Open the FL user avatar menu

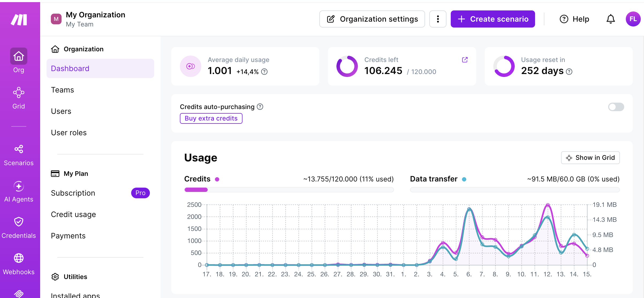(x=633, y=19)
